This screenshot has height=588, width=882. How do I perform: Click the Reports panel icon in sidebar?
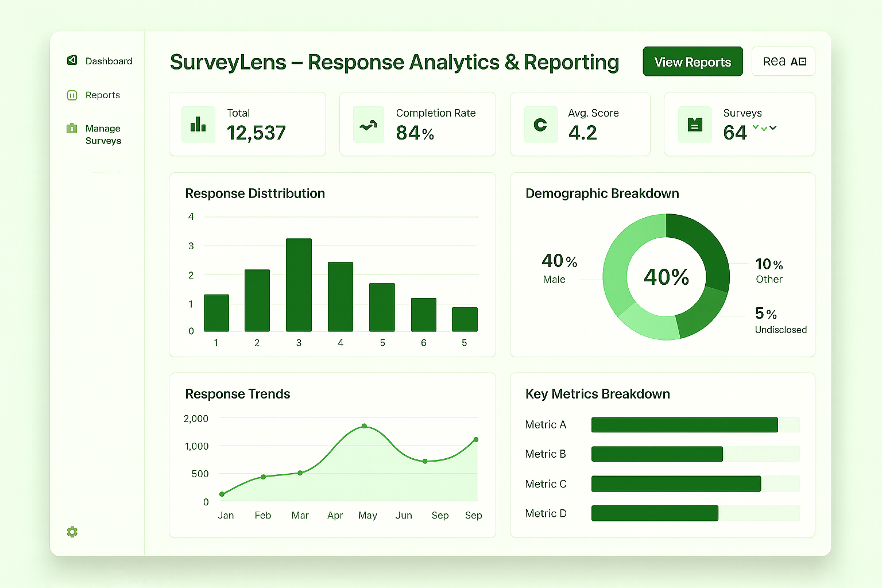click(x=71, y=95)
